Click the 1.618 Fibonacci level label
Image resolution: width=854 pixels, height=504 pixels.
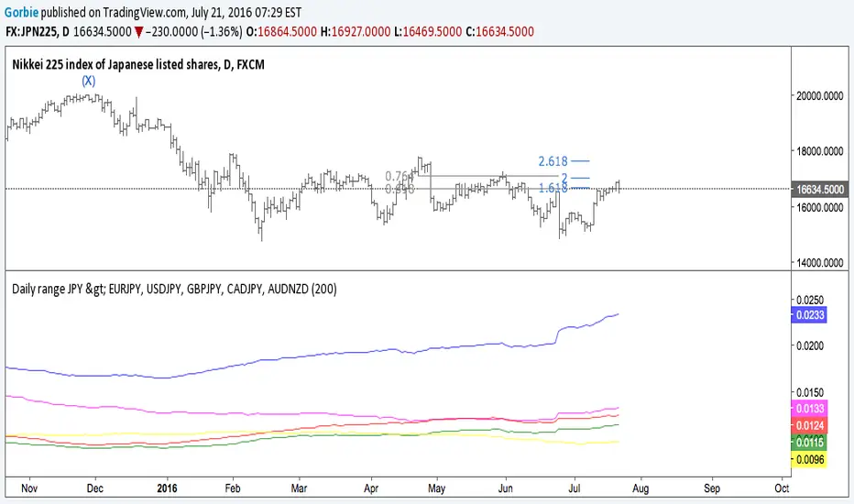[553, 188]
